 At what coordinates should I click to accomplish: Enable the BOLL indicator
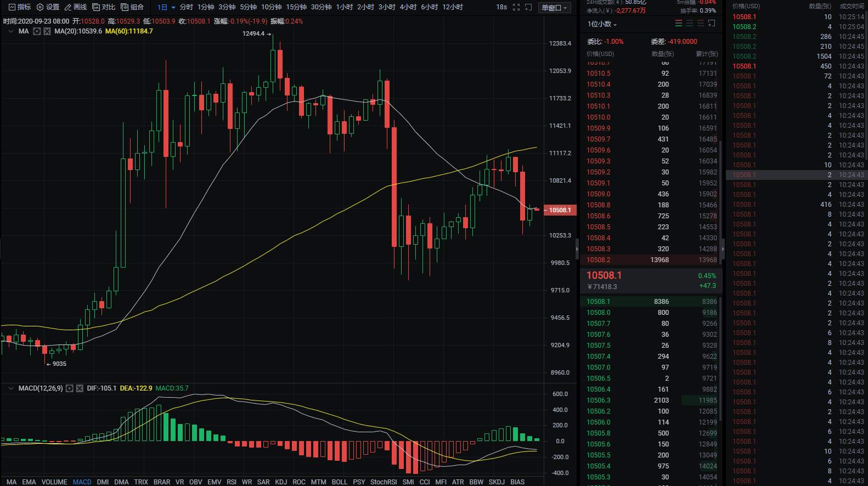[x=340, y=482]
